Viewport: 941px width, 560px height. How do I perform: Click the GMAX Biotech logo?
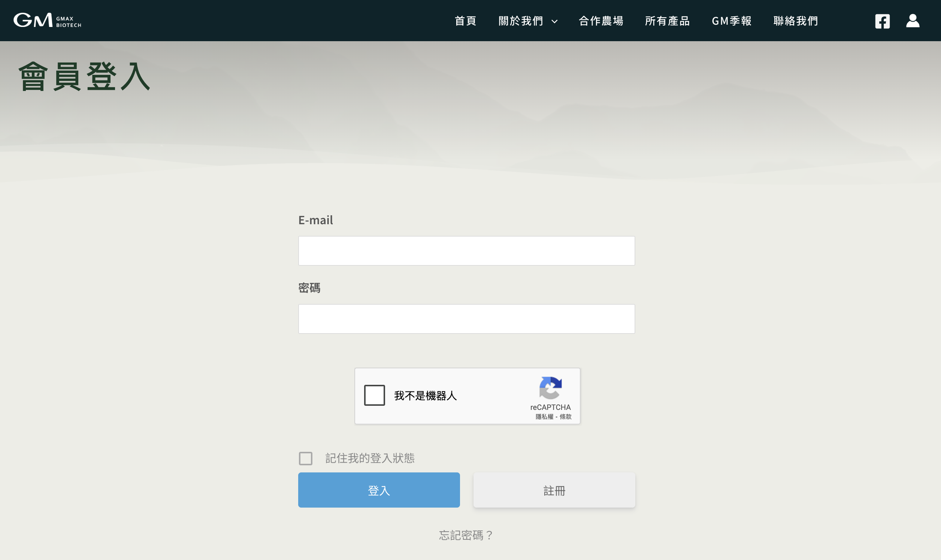(47, 20)
